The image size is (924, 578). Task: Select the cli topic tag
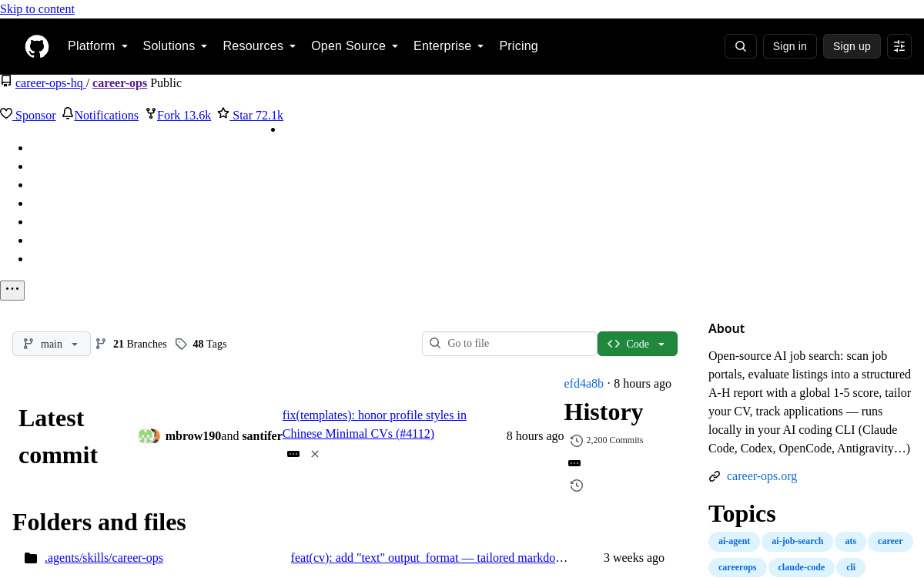point(851,568)
